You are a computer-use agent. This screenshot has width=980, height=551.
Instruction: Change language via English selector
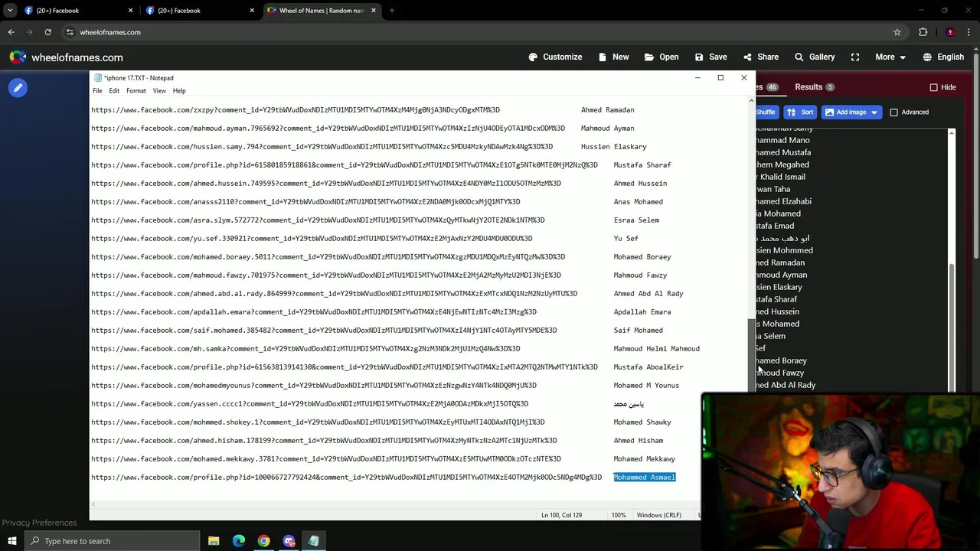click(943, 57)
